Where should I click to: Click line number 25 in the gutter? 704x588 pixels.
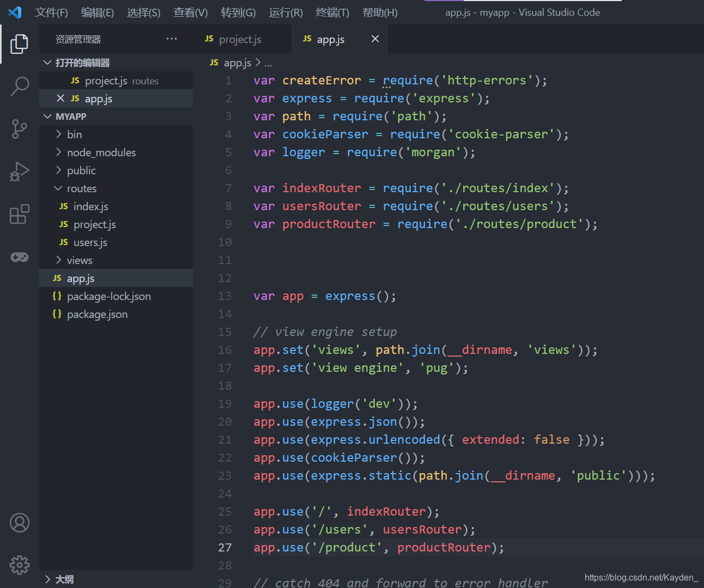pos(225,512)
